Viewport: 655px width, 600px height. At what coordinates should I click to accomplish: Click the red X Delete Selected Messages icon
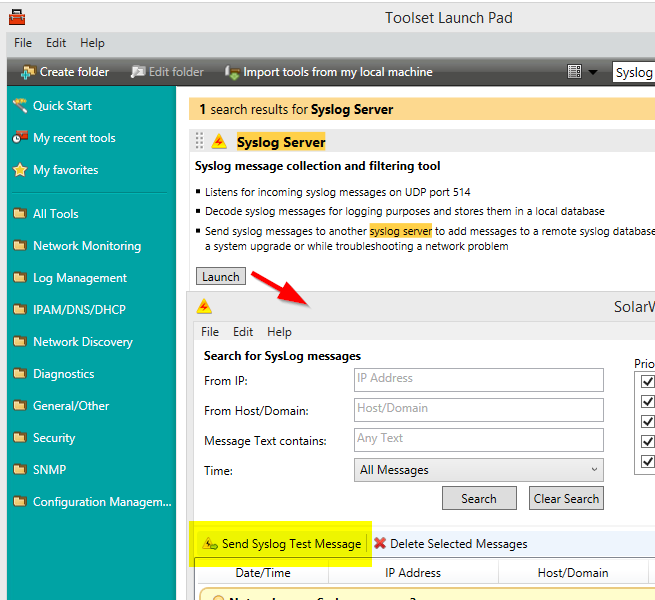pyautogui.click(x=380, y=543)
